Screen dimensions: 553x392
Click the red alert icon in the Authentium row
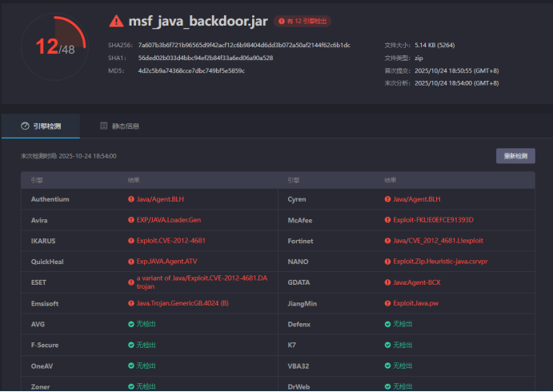[x=131, y=199]
